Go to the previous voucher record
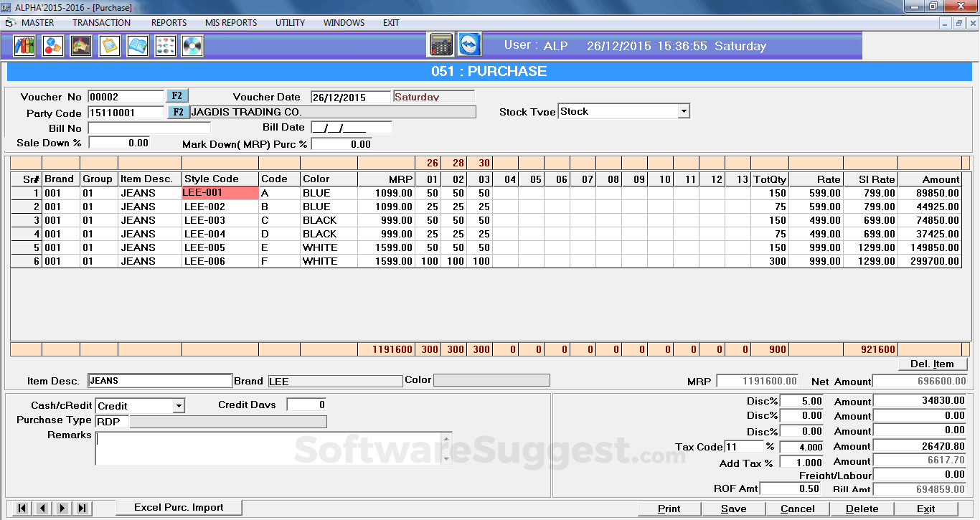The image size is (980, 520). coord(42,508)
